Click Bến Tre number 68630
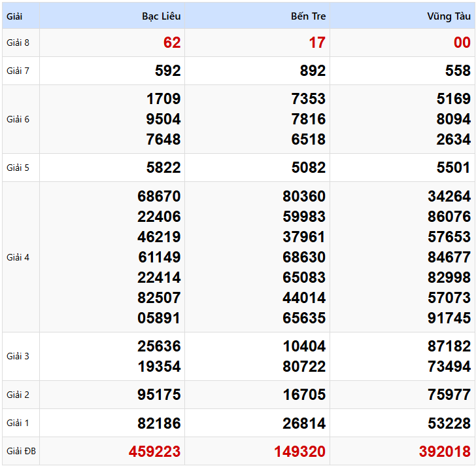 tap(304, 257)
